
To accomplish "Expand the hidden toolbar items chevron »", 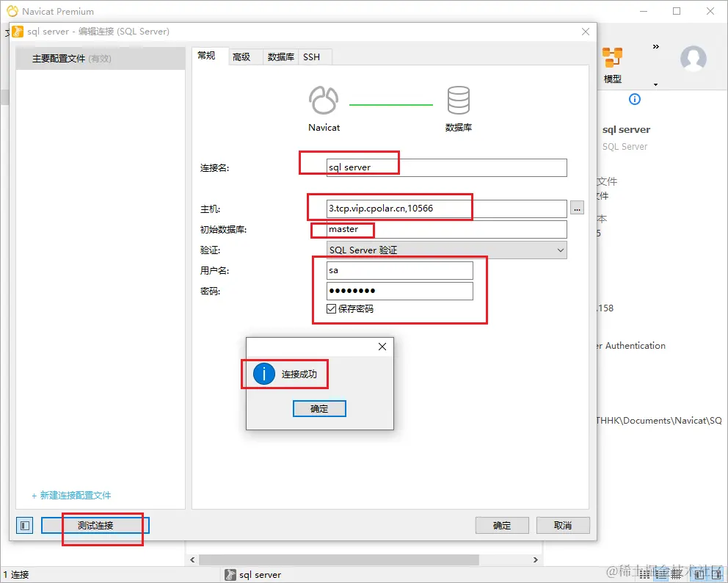I will click(x=655, y=46).
